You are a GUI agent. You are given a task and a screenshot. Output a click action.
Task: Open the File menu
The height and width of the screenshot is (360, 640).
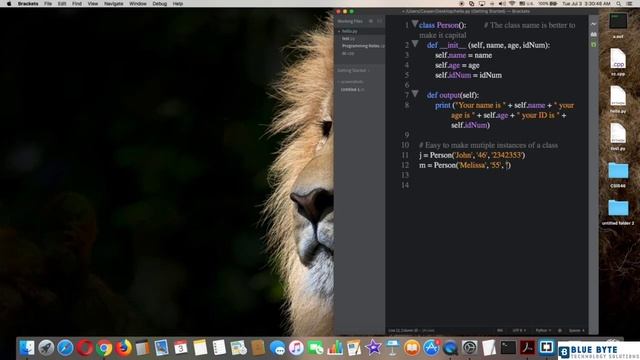[x=48, y=4]
